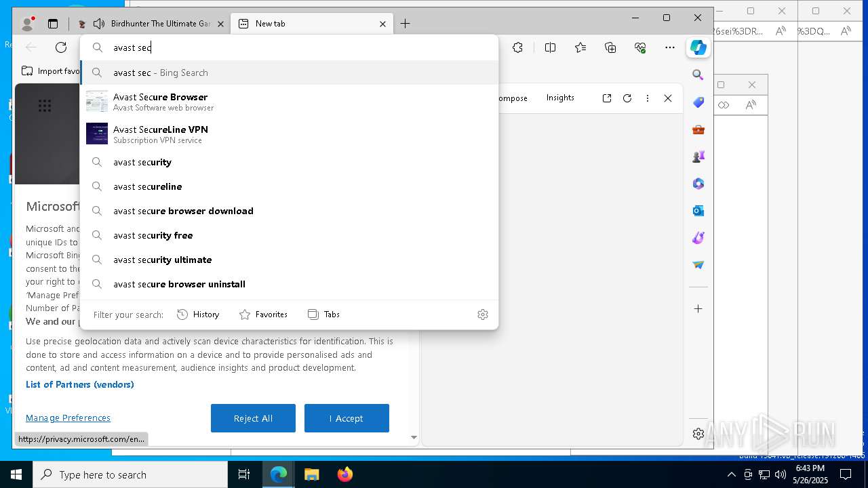Open the tab actions menu icon
868x488 pixels.
(x=53, y=24)
